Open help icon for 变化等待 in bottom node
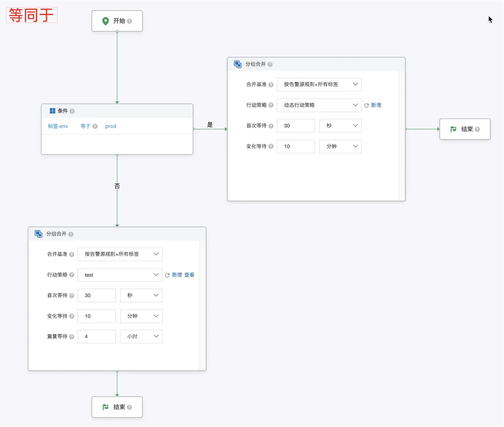 coord(72,316)
